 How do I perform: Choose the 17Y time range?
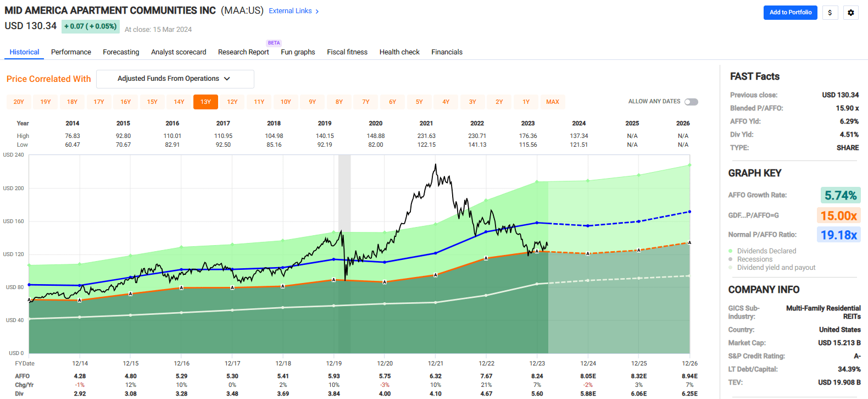pyautogui.click(x=99, y=102)
